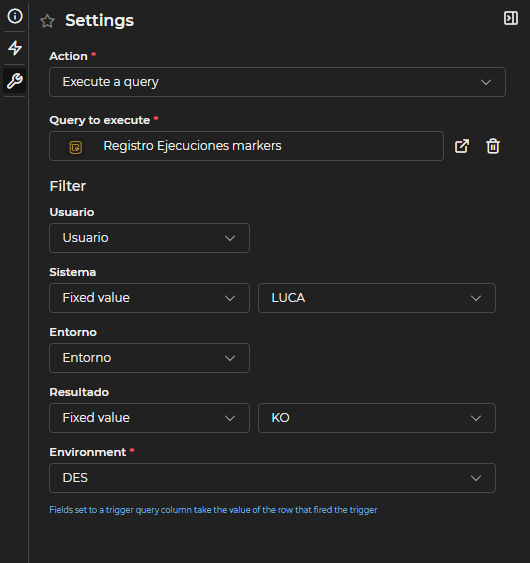The height and width of the screenshot is (563, 530).
Task: Delete the selected query with trash icon
Action: [493, 146]
